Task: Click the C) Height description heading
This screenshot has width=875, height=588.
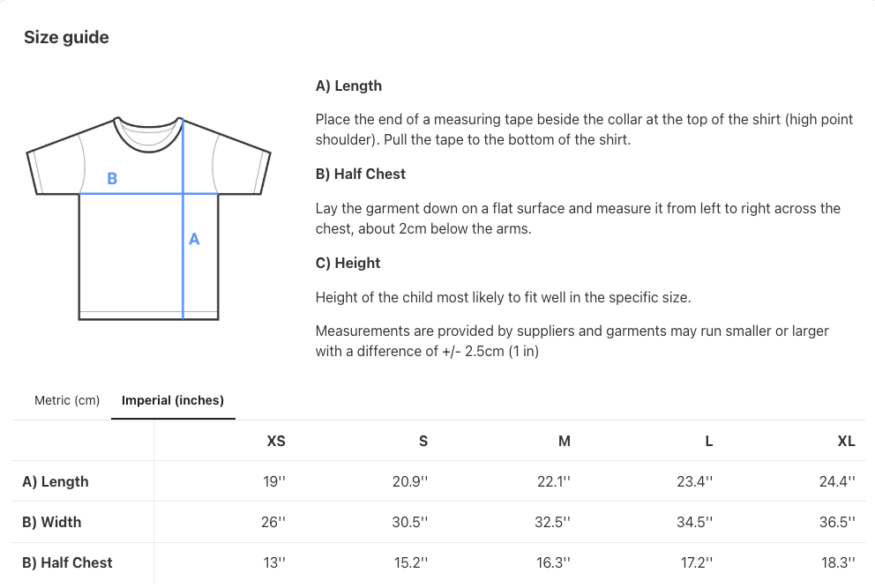Action: pyautogui.click(x=348, y=263)
